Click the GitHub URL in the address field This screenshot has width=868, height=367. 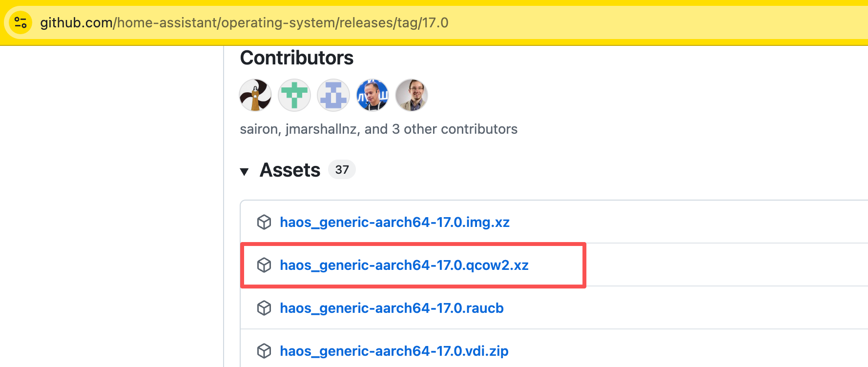click(244, 22)
